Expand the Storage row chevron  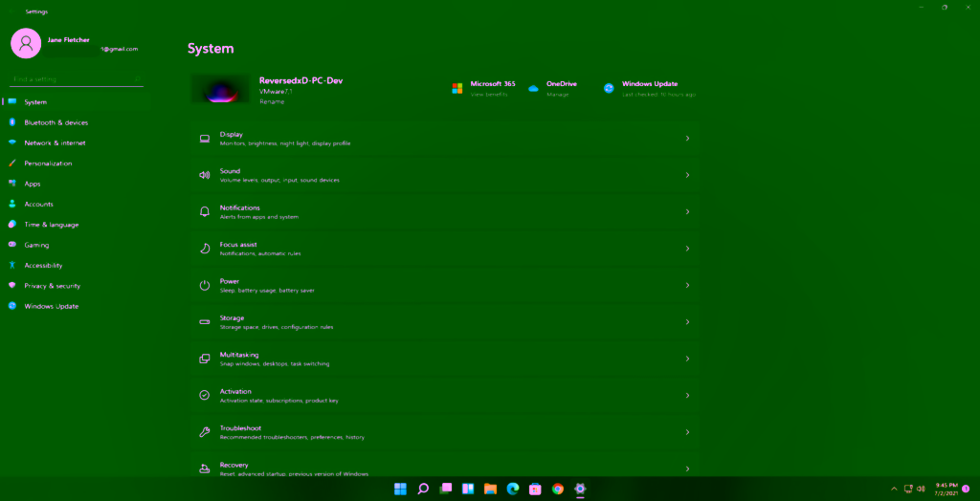687,322
